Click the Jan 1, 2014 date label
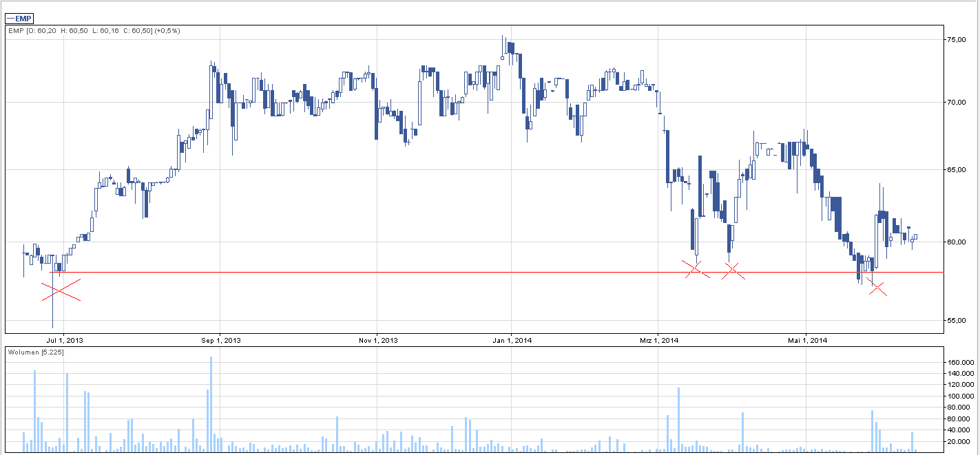The width and height of the screenshot is (980, 455). 511,340
